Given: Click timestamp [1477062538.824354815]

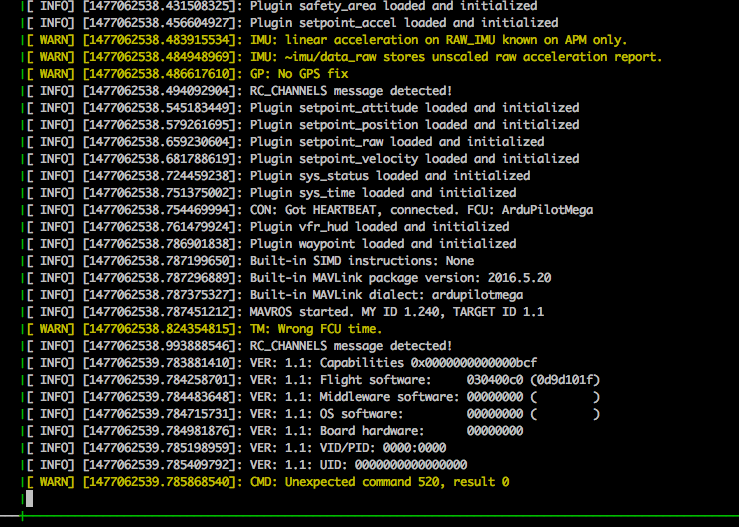Looking at the screenshot, I should [159, 329].
